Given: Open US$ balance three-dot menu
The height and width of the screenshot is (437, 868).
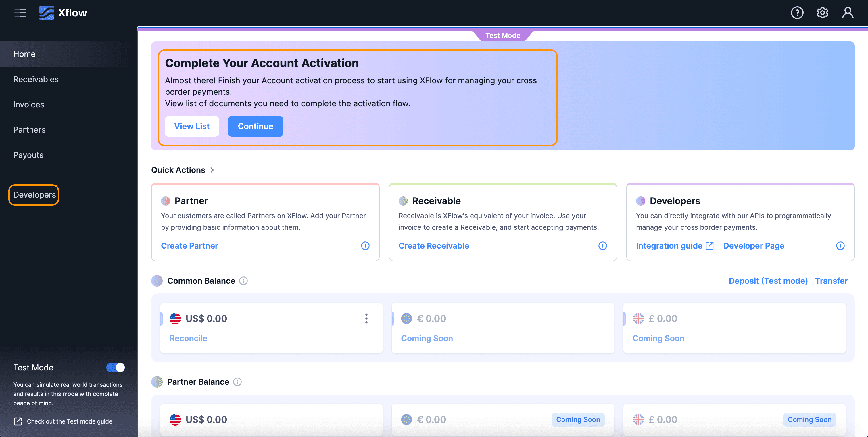Looking at the screenshot, I should coord(366,318).
